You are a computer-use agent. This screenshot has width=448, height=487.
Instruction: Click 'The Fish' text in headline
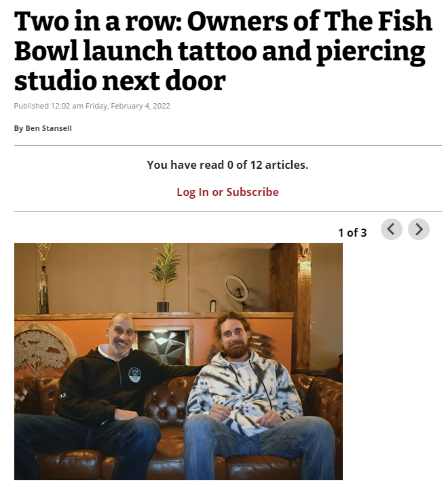pos(378,21)
